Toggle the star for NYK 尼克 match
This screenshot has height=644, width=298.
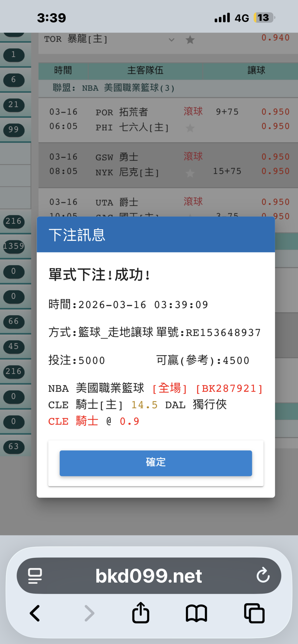(x=190, y=173)
